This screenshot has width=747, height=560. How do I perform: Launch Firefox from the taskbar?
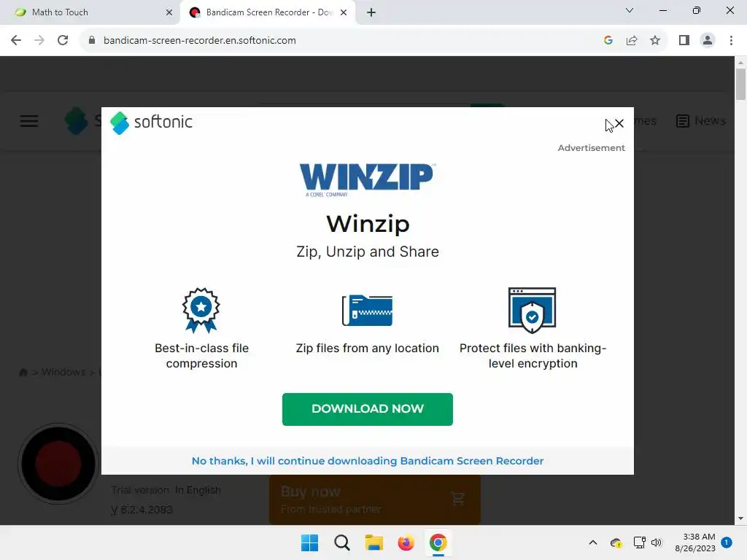(406, 542)
